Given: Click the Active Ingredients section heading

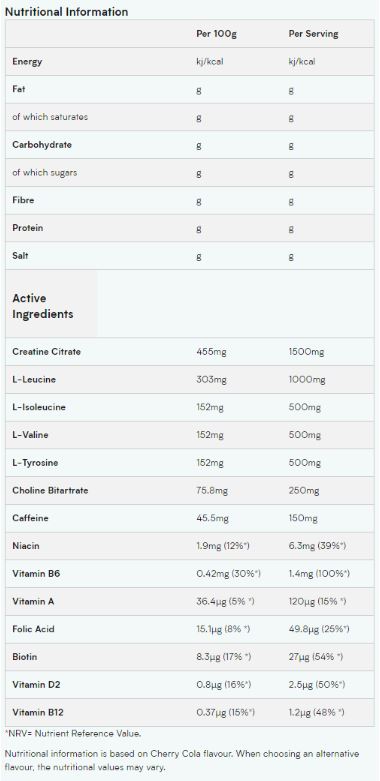Looking at the screenshot, I should [43, 306].
